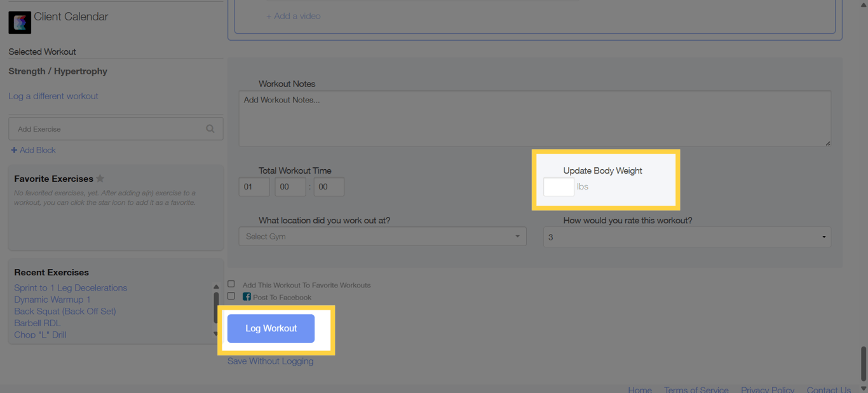Select Dynamic Warmup 1 recent exercise
Viewport: 868px width, 393px height.
click(x=52, y=300)
